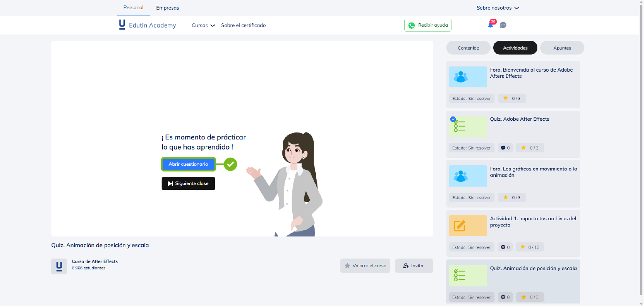Expand the Cursos dropdown menu
644x306 pixels.
(203, 25)
